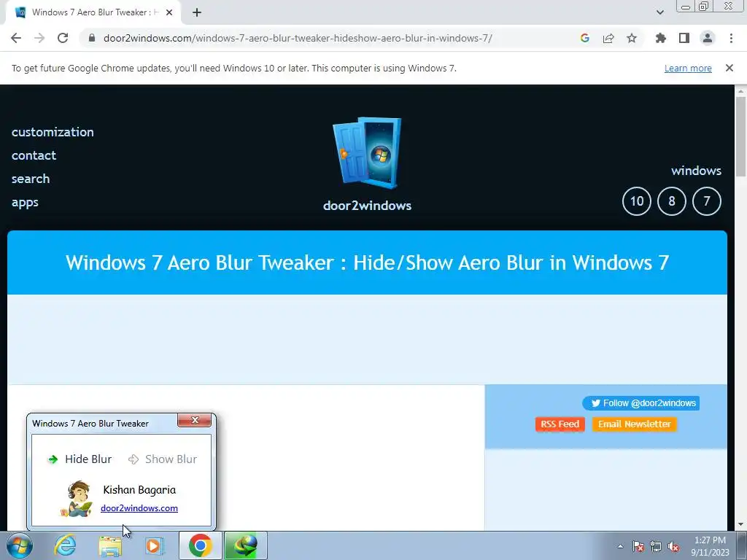747x560 pixels.
Task: Dismiss the Chrome update notification bar
Action: click(x=729, y=68)
